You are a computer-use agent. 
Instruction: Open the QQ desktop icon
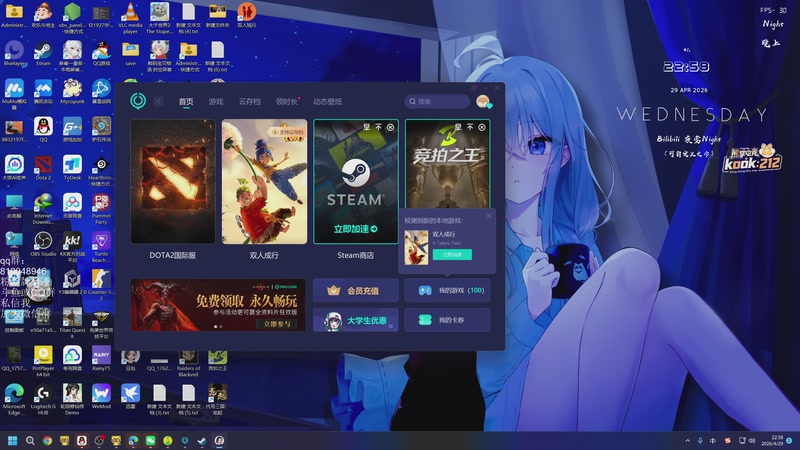[43, 129]
